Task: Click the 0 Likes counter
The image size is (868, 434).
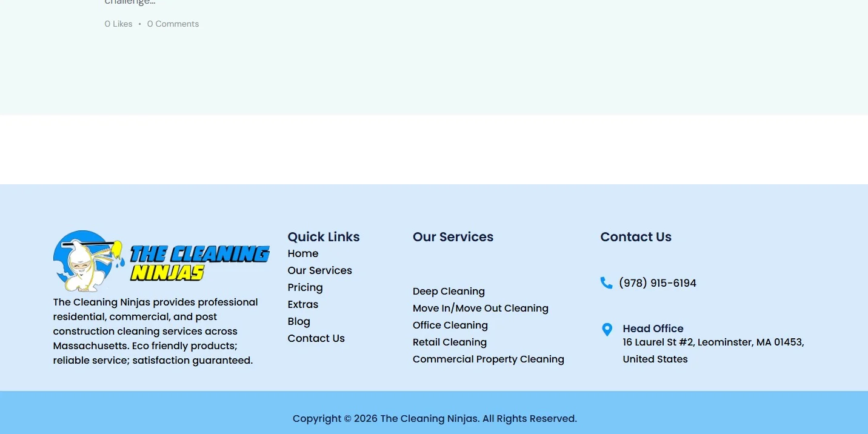Action: 118,24
